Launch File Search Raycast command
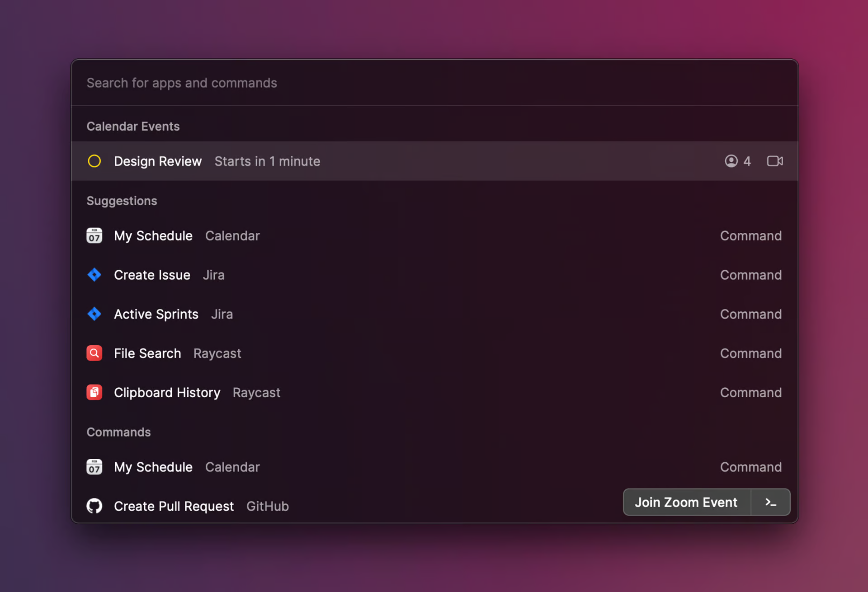The image size is (868, 592). click(434, 353)
